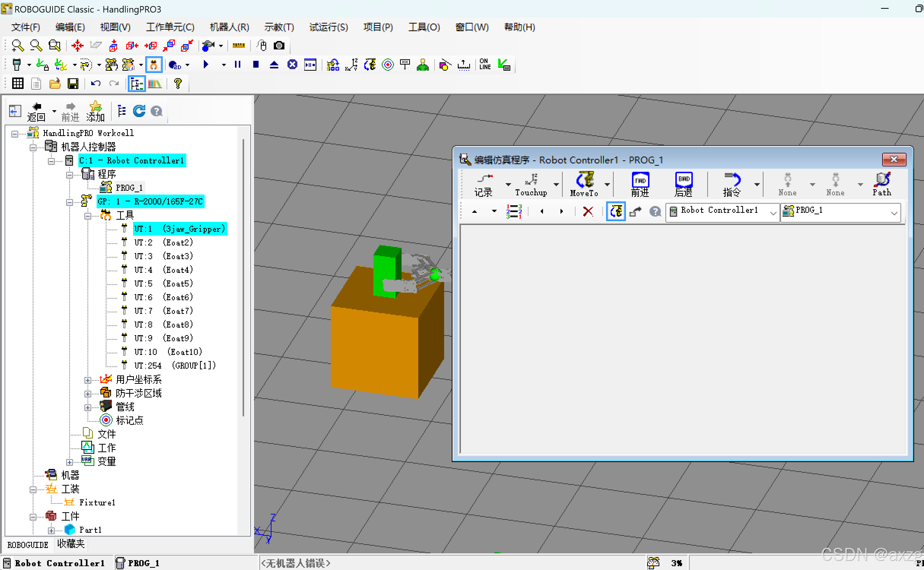Click the MoveTo robot icon
The height and width of the screenshot is (570, 924).
(584, 184)
